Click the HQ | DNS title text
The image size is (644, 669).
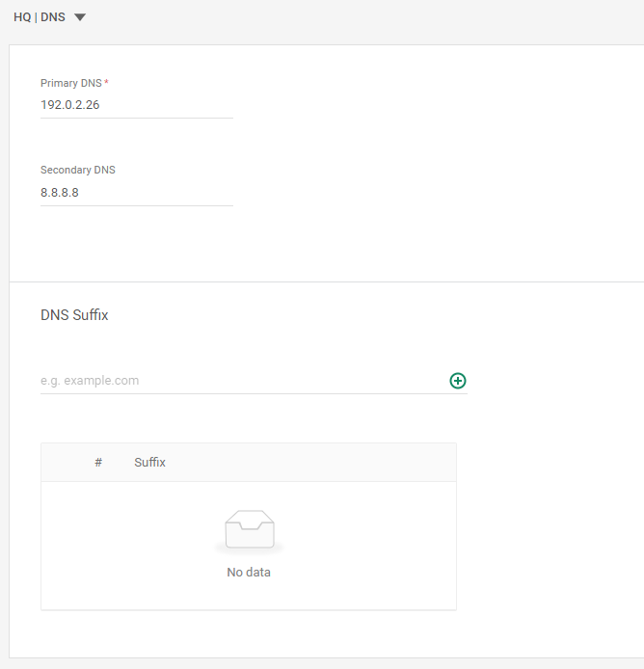[40, 17]
